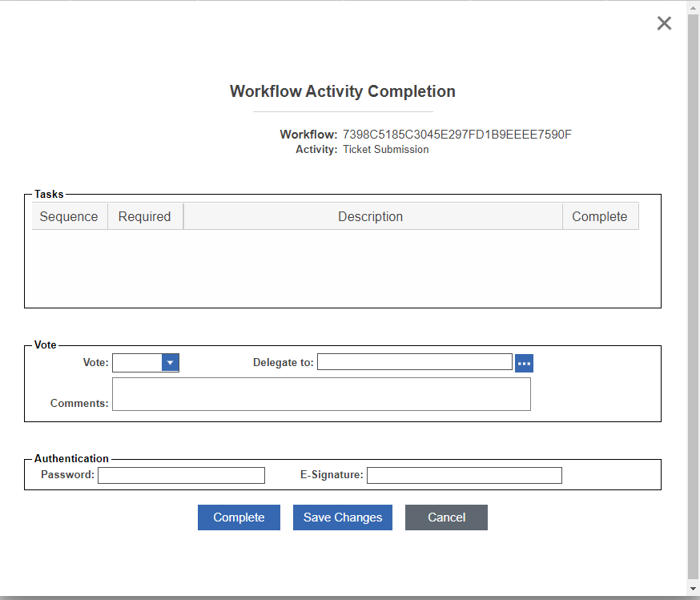Cancel the workflow activity form
The width and height of the screenshot is (700, 600).
point(446,517)
